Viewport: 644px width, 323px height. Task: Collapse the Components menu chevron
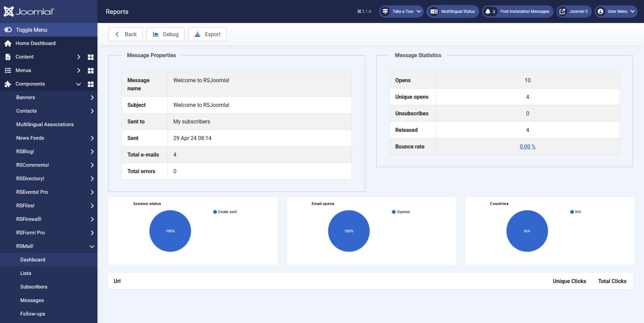[78, 84]
